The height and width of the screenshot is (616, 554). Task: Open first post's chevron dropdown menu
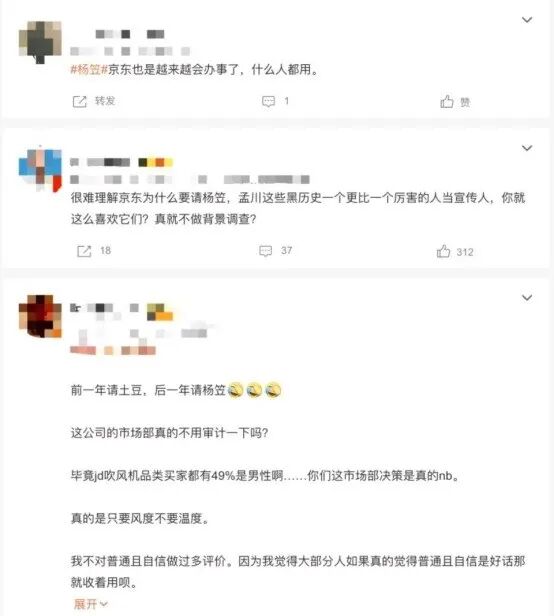pyautogui.click(x=526, y=20)
